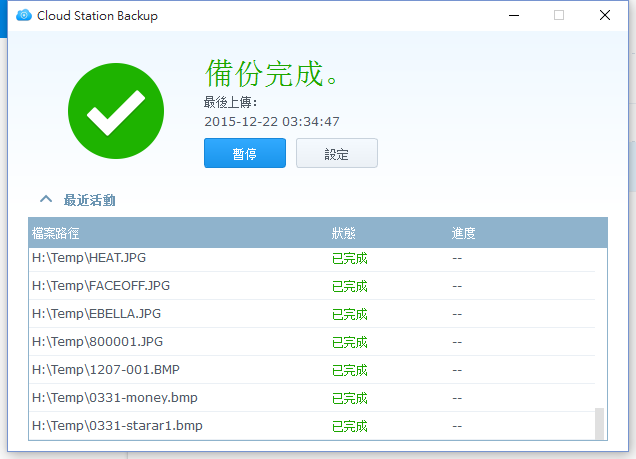Click 已完成 status of 1207-001.BMP row

[x=350, y=370]
